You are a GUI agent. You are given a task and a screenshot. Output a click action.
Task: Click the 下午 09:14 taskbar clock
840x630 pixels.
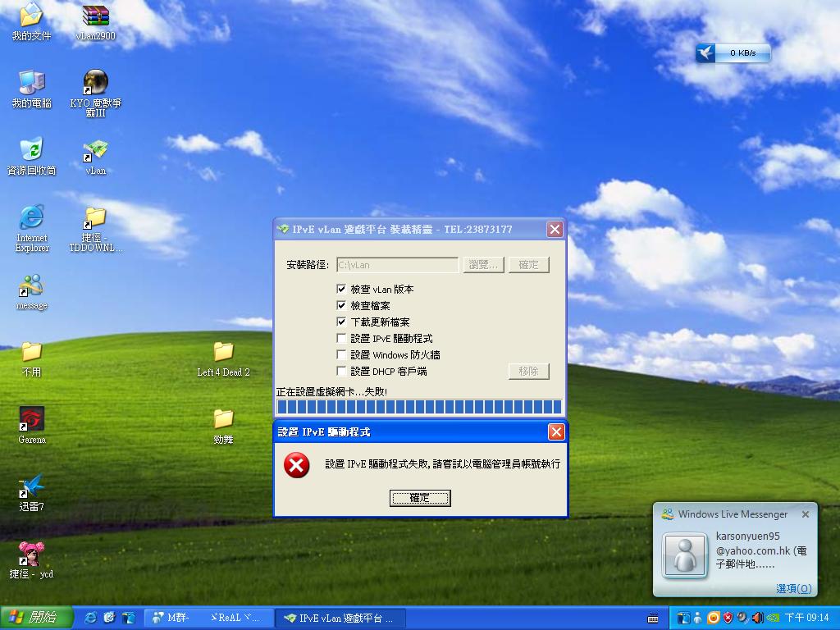806,618
